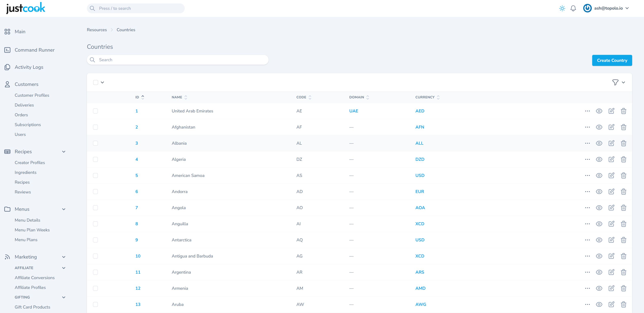
Task: Sort the table by the NAME column
Action: click(x=186, y=97)
